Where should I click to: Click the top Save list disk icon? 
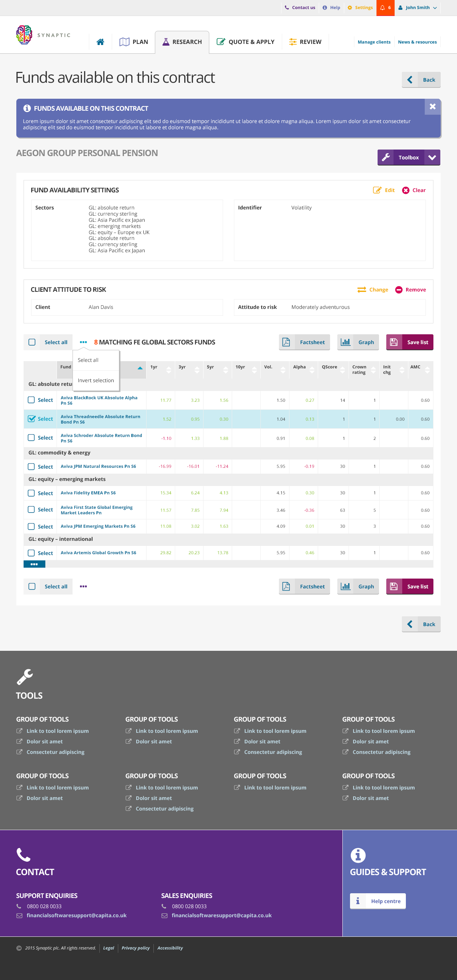point(394,342)
